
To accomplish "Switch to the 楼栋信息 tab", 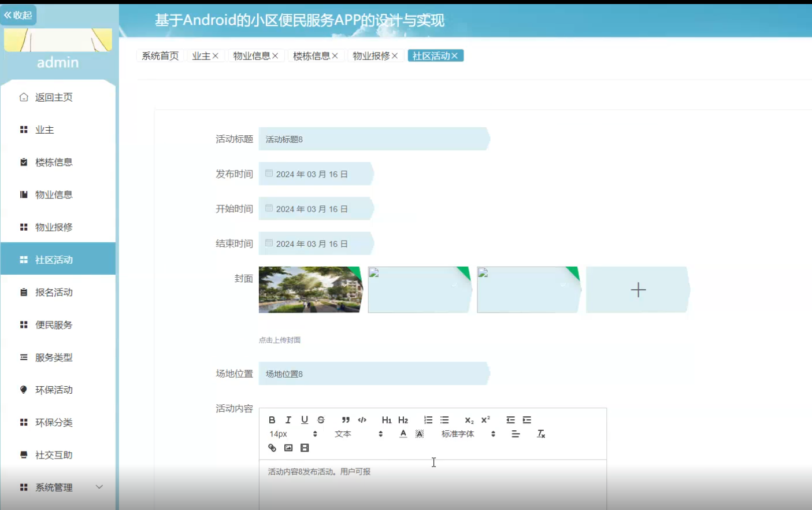I will [x=312, y=56].
